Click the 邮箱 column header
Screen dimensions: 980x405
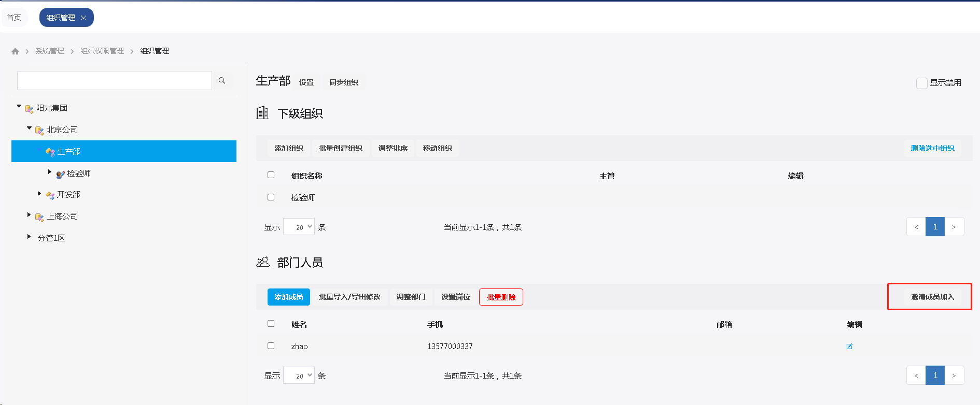(x=724, y=325)
